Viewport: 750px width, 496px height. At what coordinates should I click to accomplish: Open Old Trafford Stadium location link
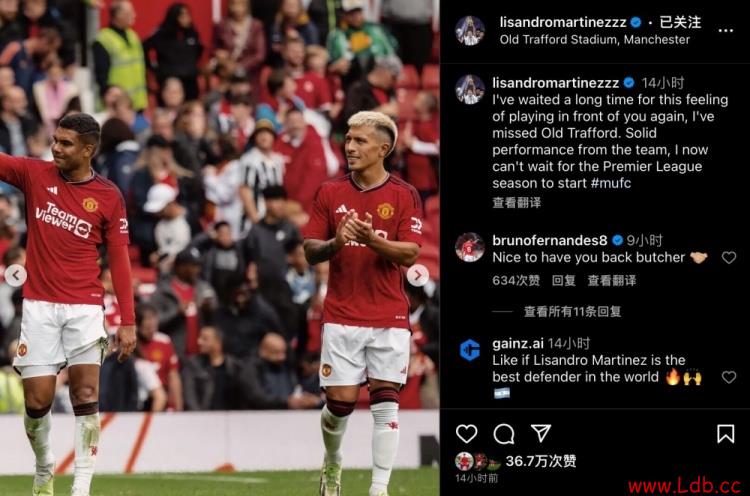point(595,40)
